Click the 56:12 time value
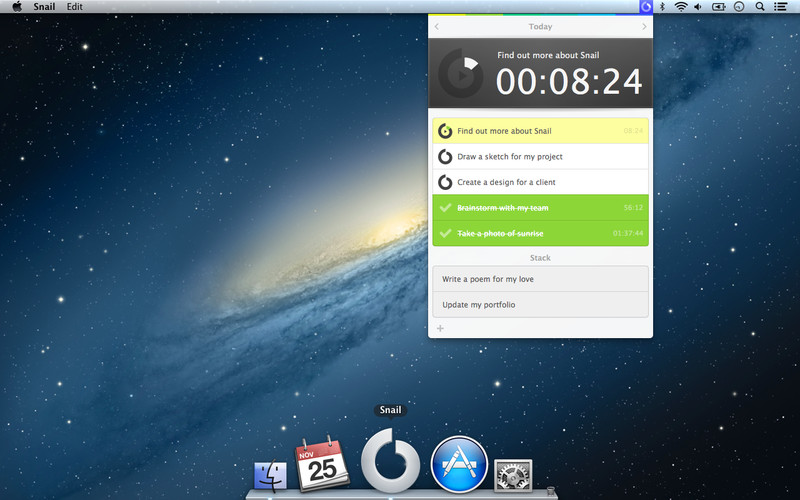The height and width of the screenshot is (500, 800). pyautogui.click(x=633, y=208)
